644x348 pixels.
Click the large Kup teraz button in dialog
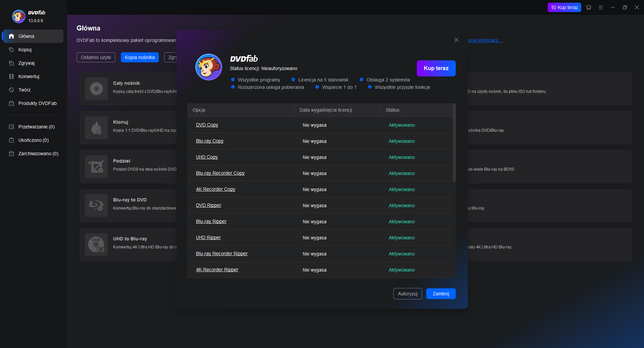[436, 68]
